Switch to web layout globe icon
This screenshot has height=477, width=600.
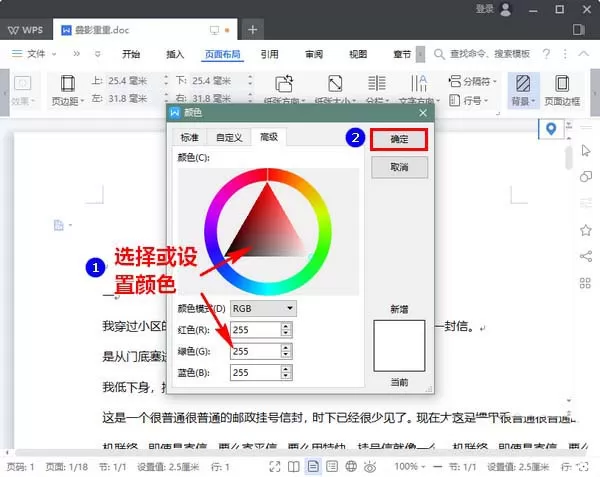coord(351,467)
